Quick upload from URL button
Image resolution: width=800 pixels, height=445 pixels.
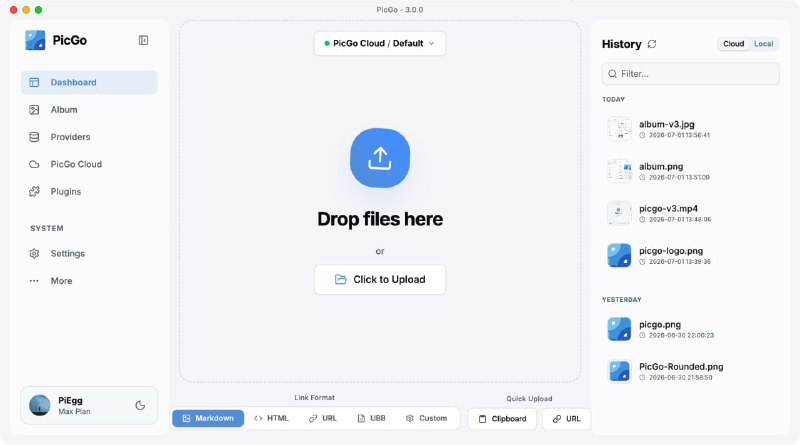(567, 418)
